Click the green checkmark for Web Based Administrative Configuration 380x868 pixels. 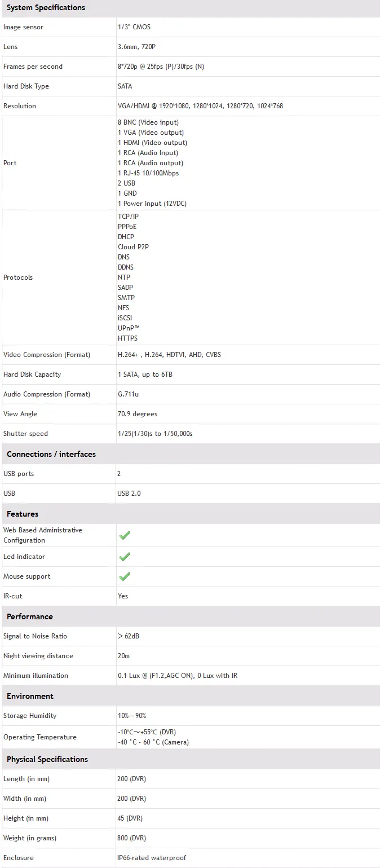pyautogui.click(x=125, y=535)
